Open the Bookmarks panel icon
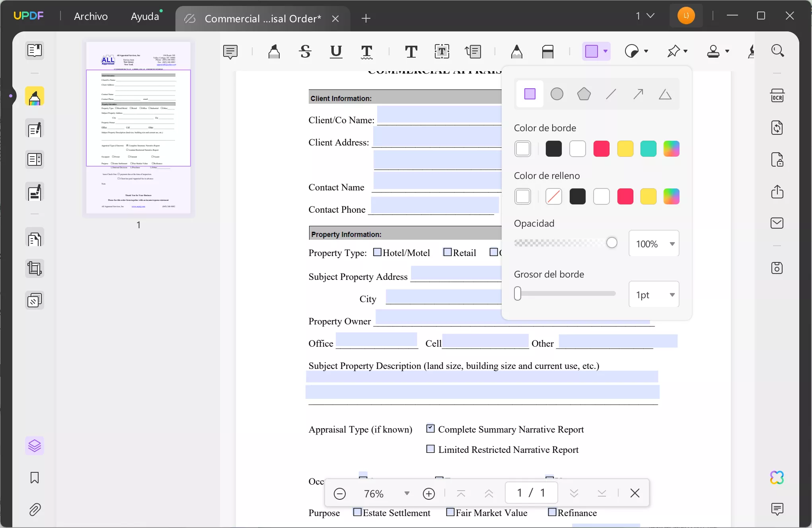This screenshot has height=528, width=812. [x=35, y=478]
